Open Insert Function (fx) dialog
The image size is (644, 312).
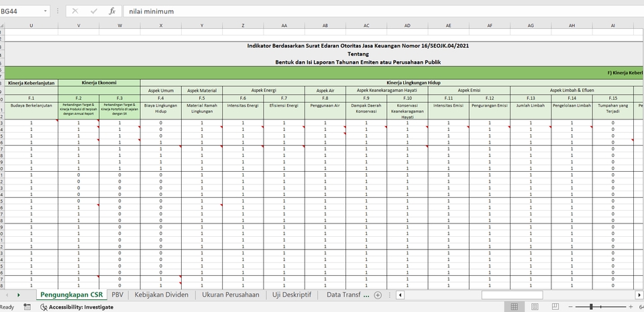click(x=112, y=11)
